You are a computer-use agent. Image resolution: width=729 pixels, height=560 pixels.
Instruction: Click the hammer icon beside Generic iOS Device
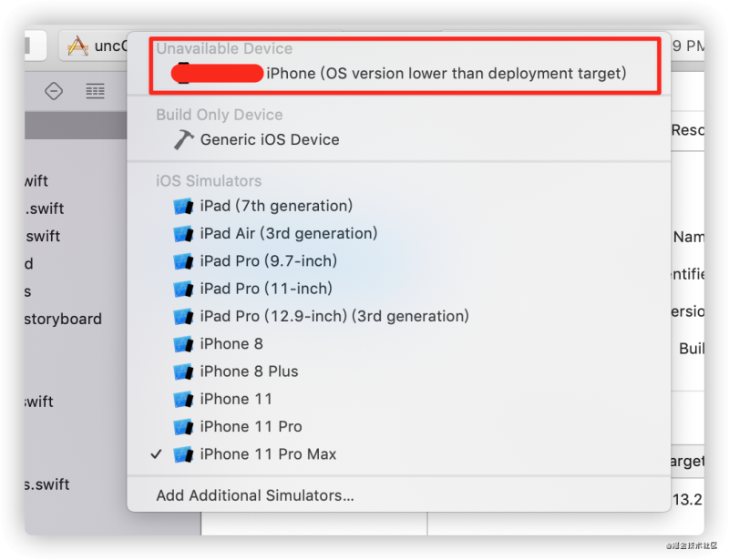coord(184,139)
